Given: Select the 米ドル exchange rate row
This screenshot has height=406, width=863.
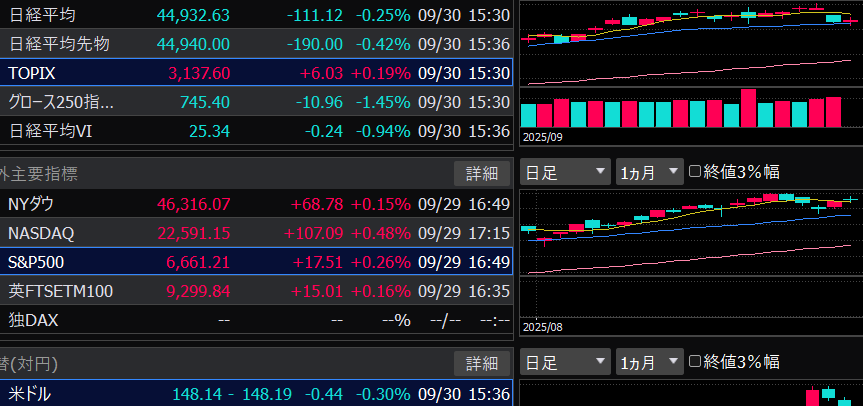Looking at the screenshot, I should [x=255, y=394].
